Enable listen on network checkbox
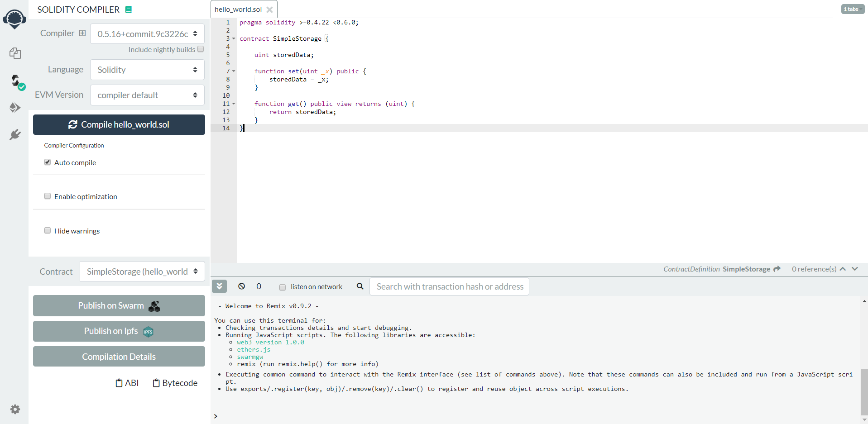Screen dimensions: 868x424 [x=283, y=287]
